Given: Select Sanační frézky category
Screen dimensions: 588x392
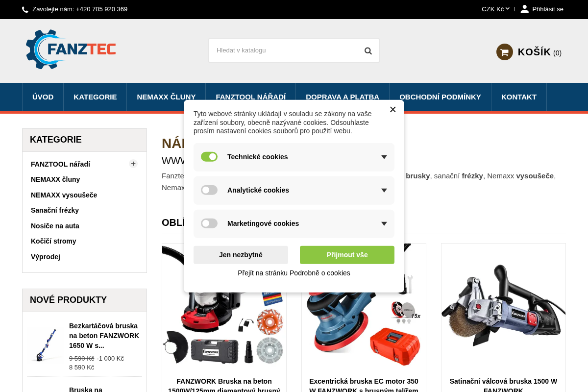Looking at the screenshot, I should point(55,210).
